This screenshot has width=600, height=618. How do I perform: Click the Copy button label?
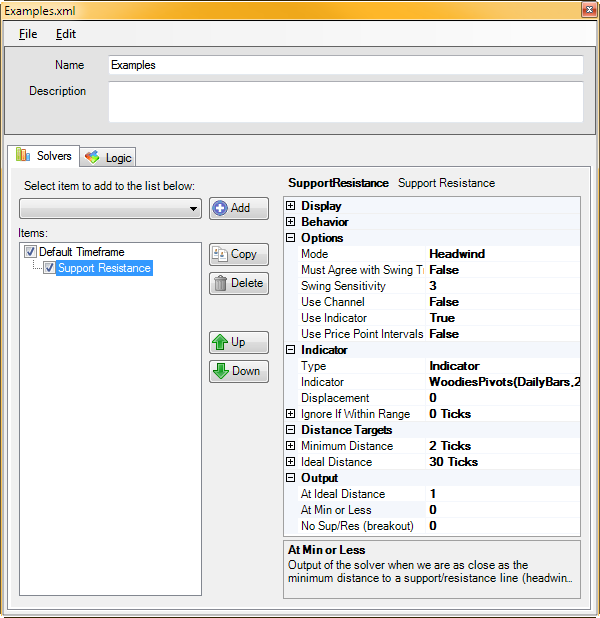click(x=244, y=254)
